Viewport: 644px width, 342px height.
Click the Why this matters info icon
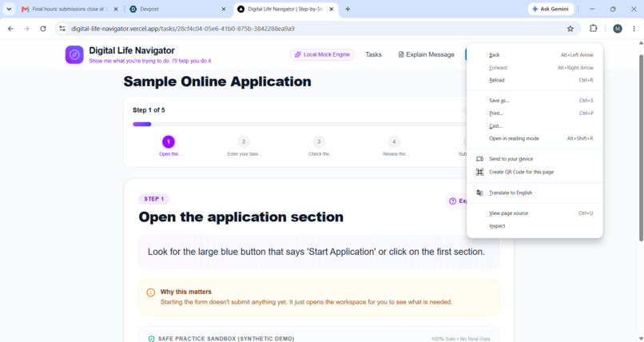[151, 292]
